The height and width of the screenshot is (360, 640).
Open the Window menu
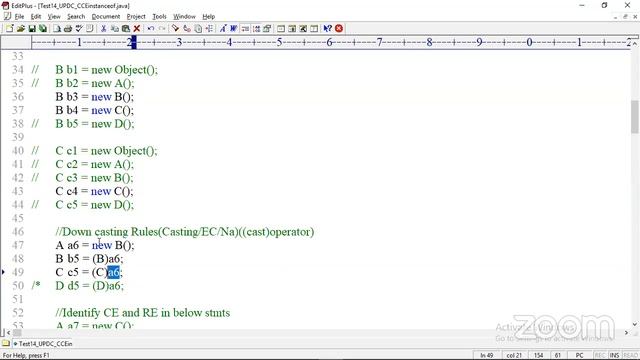click(184, 17)
